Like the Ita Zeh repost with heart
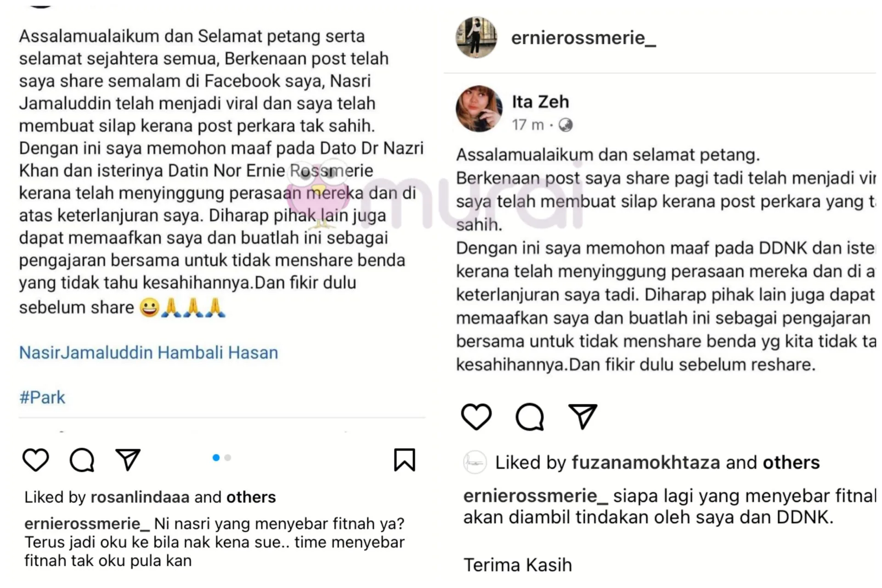The height and width of the screenshot is (588, 882). (x=476, y=417)
